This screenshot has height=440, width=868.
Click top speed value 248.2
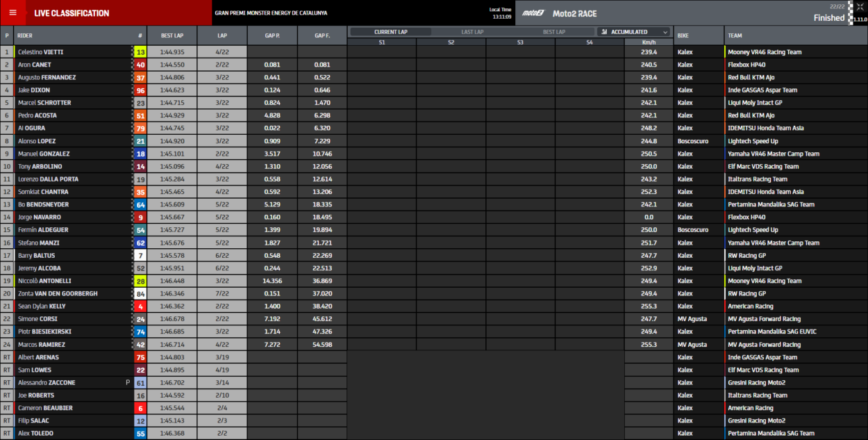tap(649, 129)
